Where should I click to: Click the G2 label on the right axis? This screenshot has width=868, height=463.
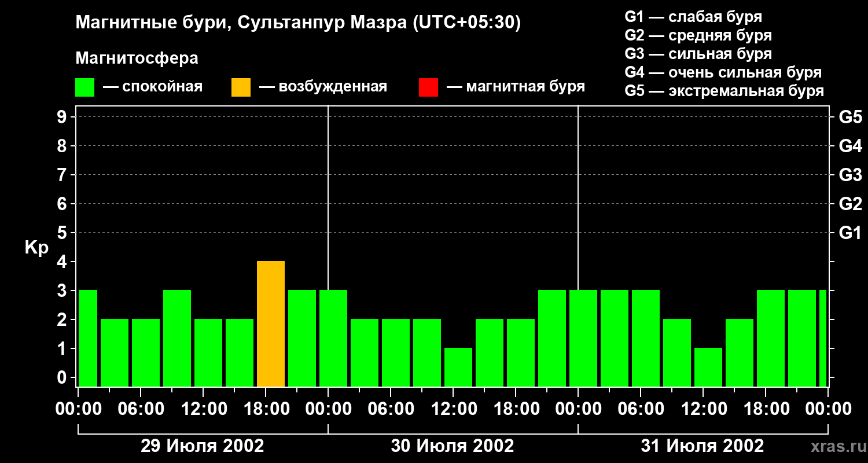pyautogui.click(x=851, y=204)
